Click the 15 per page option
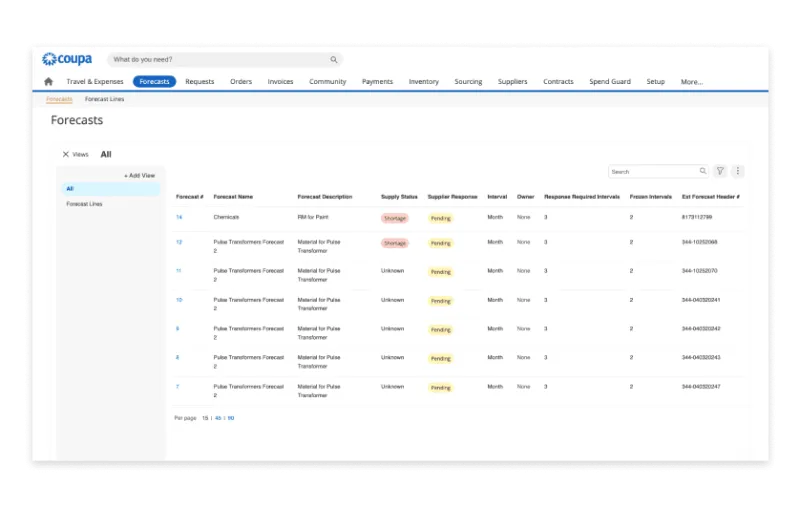 (205, 418)
